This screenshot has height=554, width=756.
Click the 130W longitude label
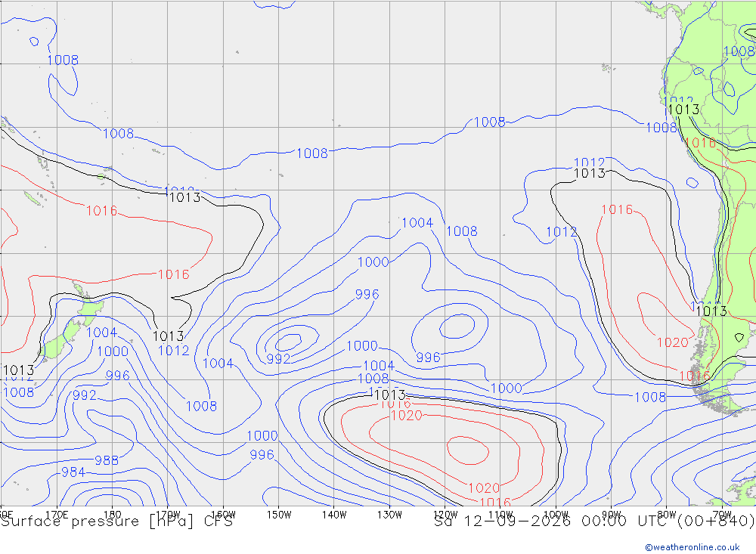[389, 515]
